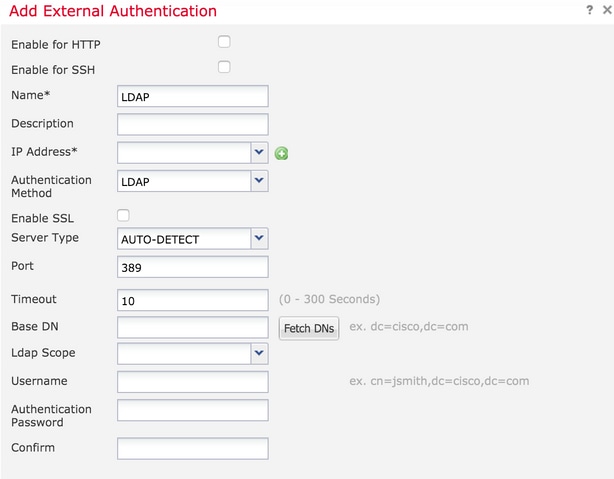The image size is (614, 479).
Task: Enable the HTTP checkbox
Action: (224, 42)
